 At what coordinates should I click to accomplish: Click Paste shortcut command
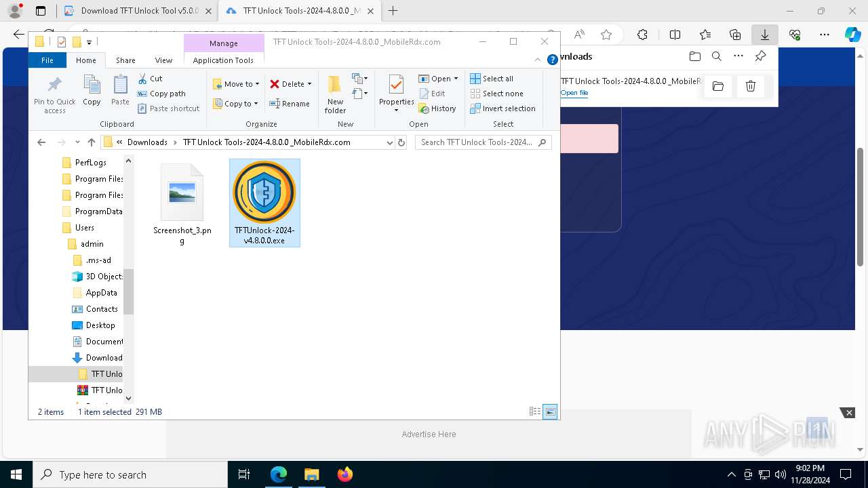click(168, 108)
